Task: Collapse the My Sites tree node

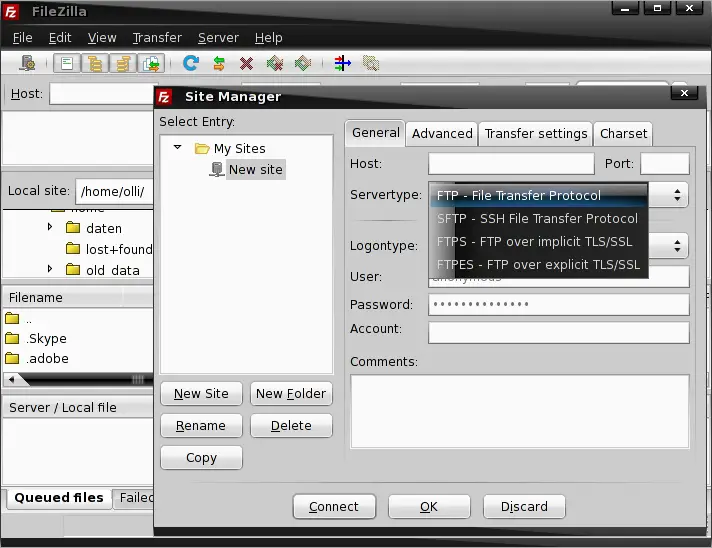Action: click(178, 147)
